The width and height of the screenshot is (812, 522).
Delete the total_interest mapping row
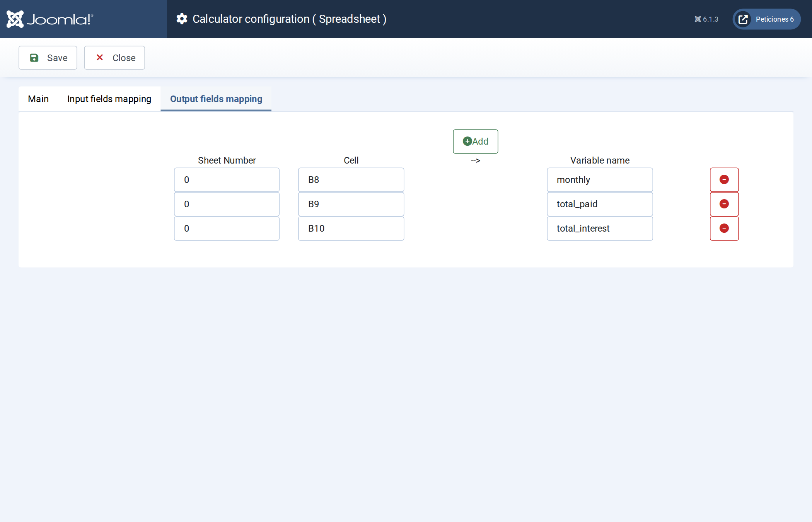click(x=724, y=229)
